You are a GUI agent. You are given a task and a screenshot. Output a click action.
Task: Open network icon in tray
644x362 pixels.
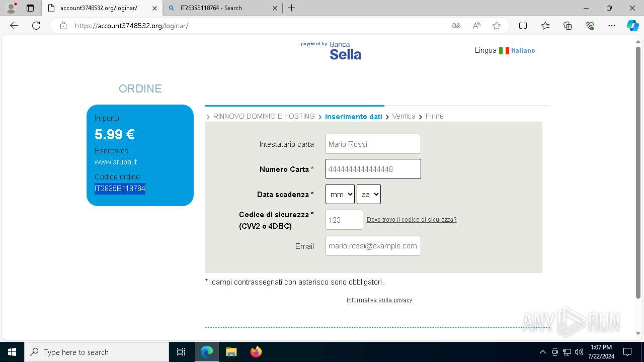(x=567, y=352)
